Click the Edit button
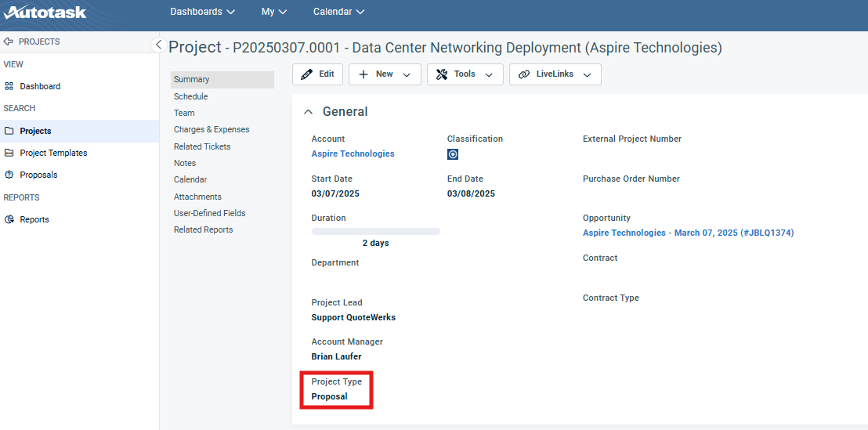The width and height of the screenshot is (868, 430). 317,74
